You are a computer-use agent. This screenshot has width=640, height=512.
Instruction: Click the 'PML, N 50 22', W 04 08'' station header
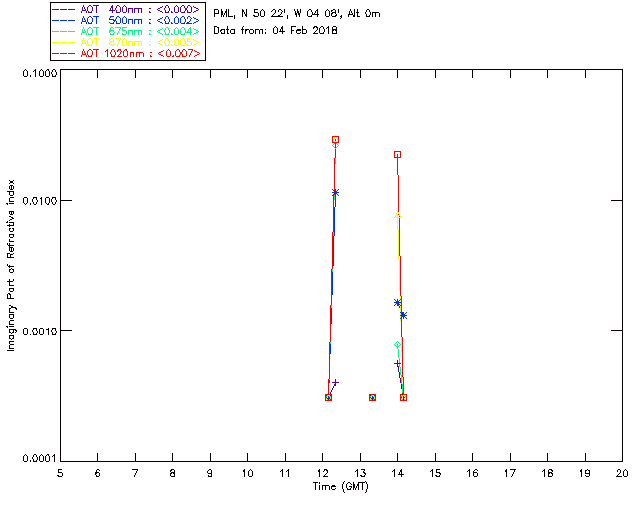[x=297, y=13]
